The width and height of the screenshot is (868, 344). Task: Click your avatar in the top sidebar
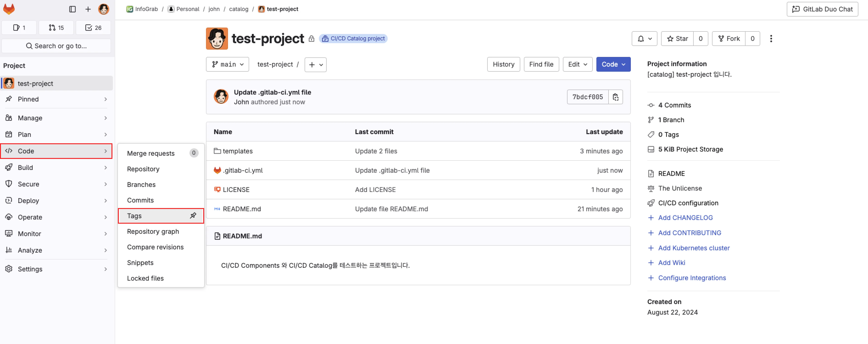pos(103,9)
